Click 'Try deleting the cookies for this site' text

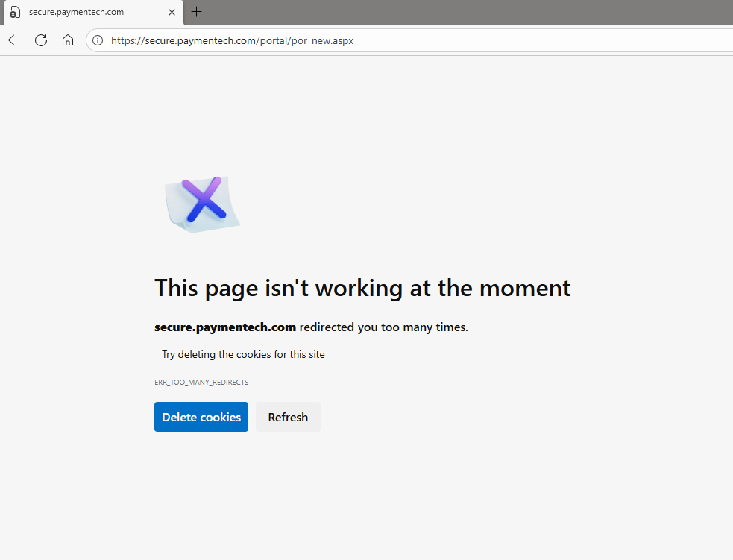[x=243, y=355]
